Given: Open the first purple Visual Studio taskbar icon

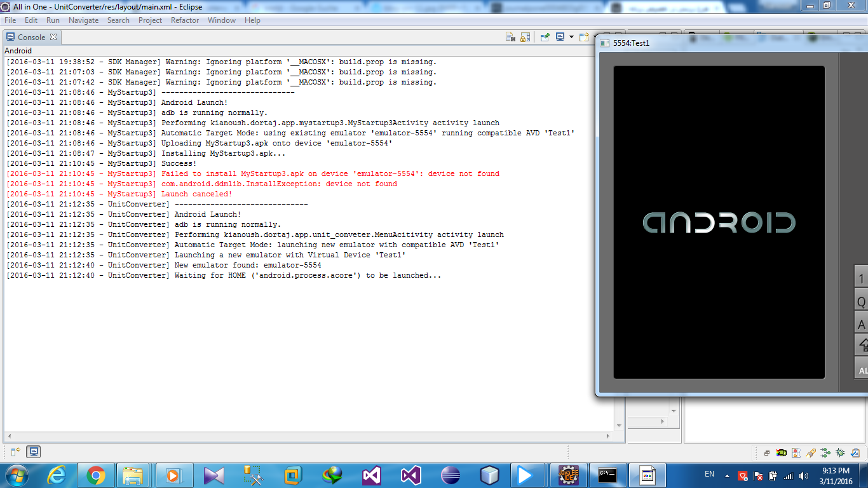Looking at the screenshot, I should (x=371, y=475).
